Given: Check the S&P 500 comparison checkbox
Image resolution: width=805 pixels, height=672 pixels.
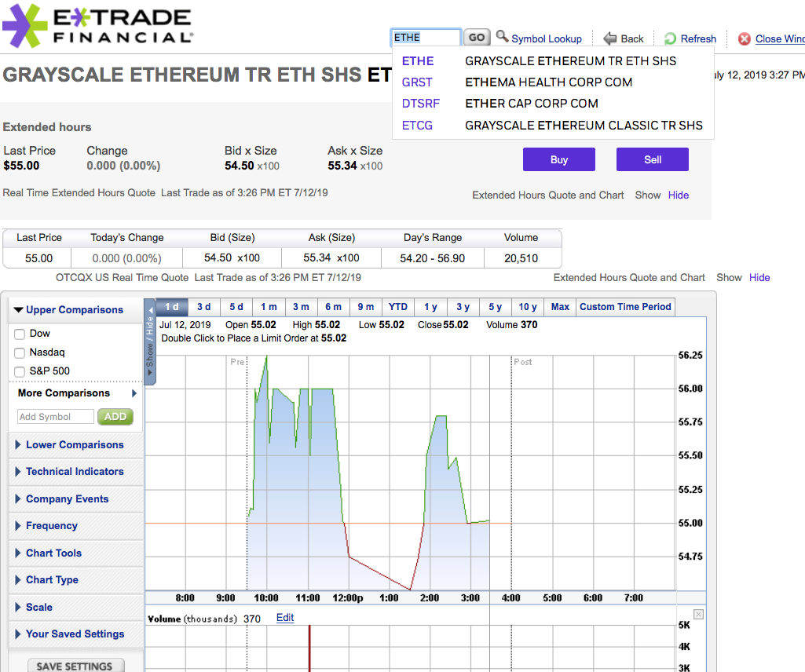Looking at the screenshot, I should pyautogui.click(x=20, y=371).
